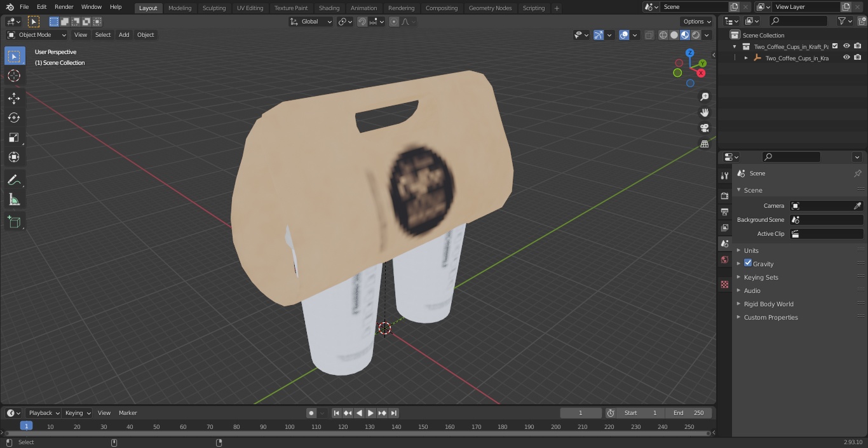Click the pin icon in Scene properties
Image resolution: width=868 pixels, height=448 pixels.
[857, 173]
